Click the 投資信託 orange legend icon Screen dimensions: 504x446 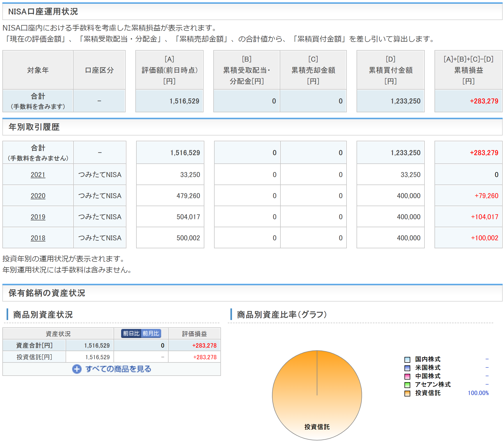click(x=407, y=393)
